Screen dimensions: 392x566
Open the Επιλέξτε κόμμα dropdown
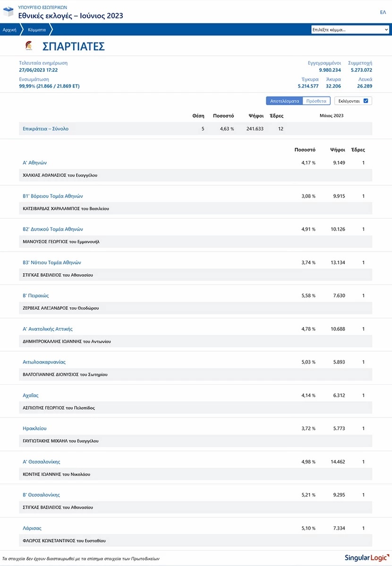click(x=350, y=30)
